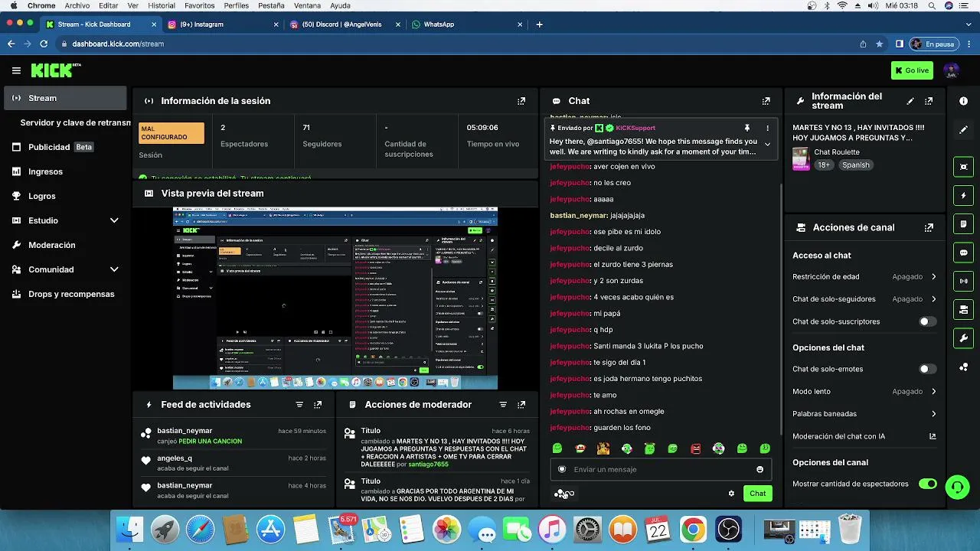Switch to the Instagram browser tab

click(x=222, y=24)
